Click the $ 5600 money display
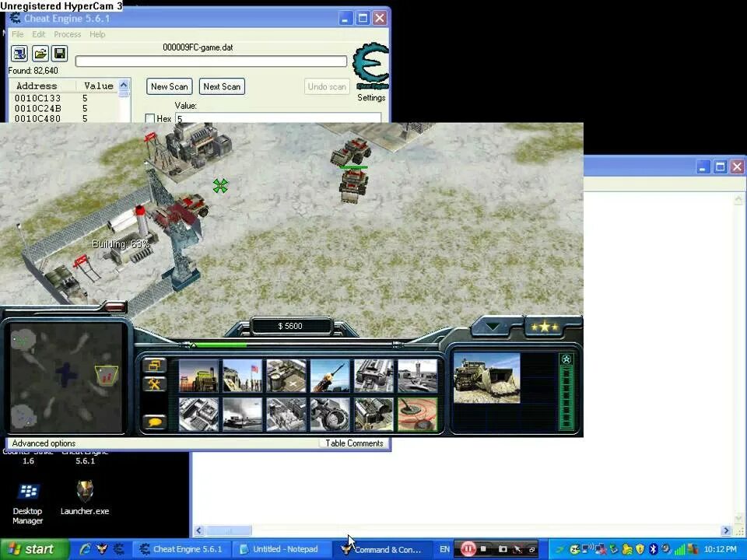 coord(290,326)
